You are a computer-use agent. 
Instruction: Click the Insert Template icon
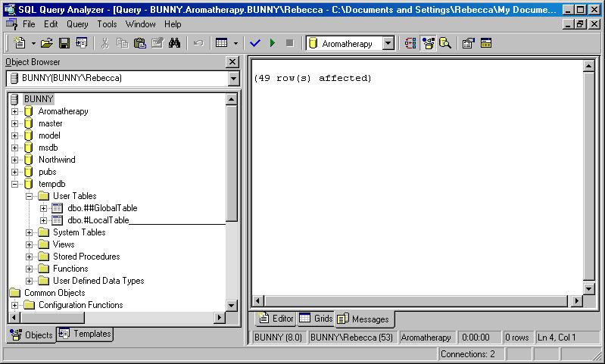pos(82,43)
